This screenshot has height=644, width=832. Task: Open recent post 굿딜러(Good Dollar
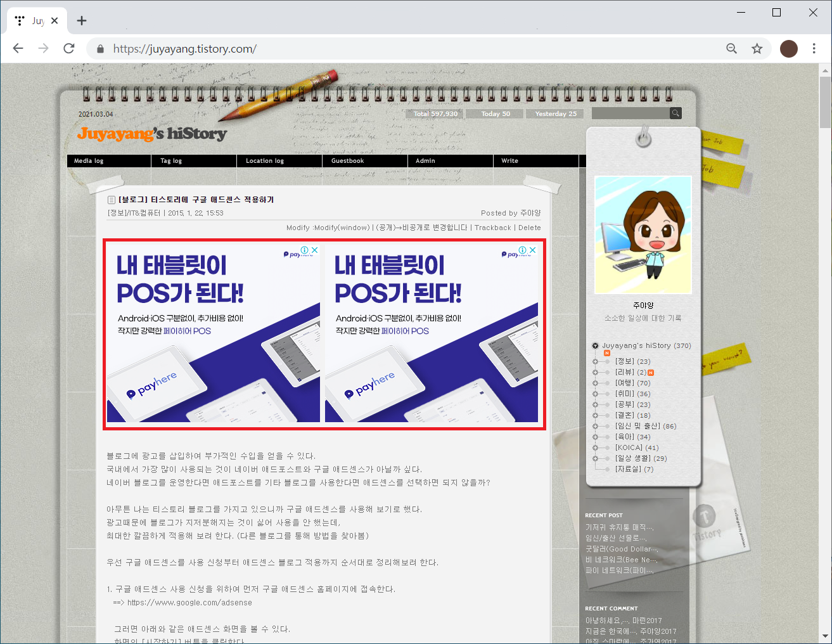[622, 549]
